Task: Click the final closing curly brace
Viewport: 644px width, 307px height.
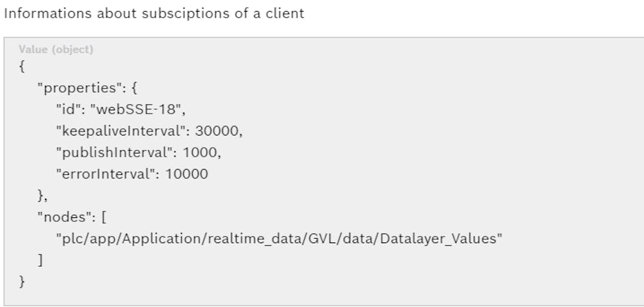Action: click(23, 282)
